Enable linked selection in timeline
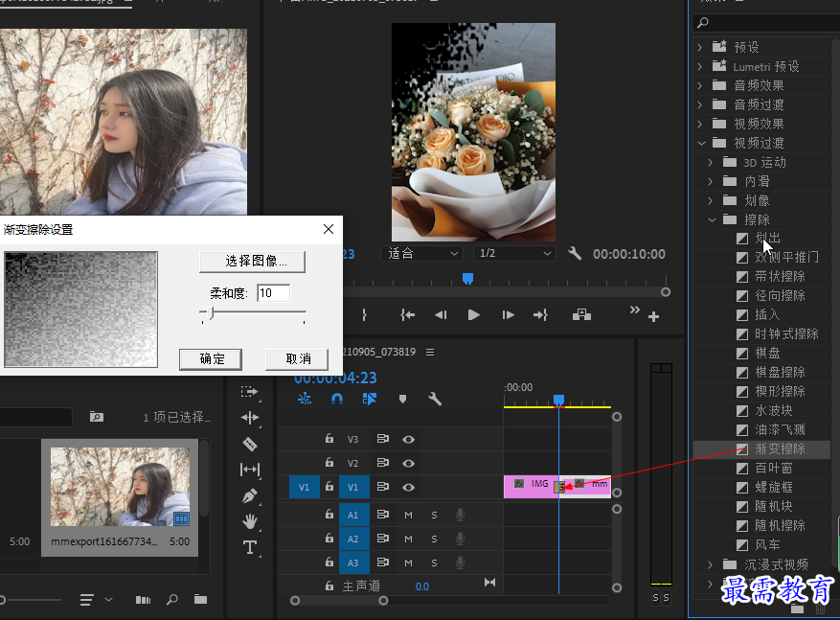The height and width of the screenshot is (620, 840). tap(370, 399)
